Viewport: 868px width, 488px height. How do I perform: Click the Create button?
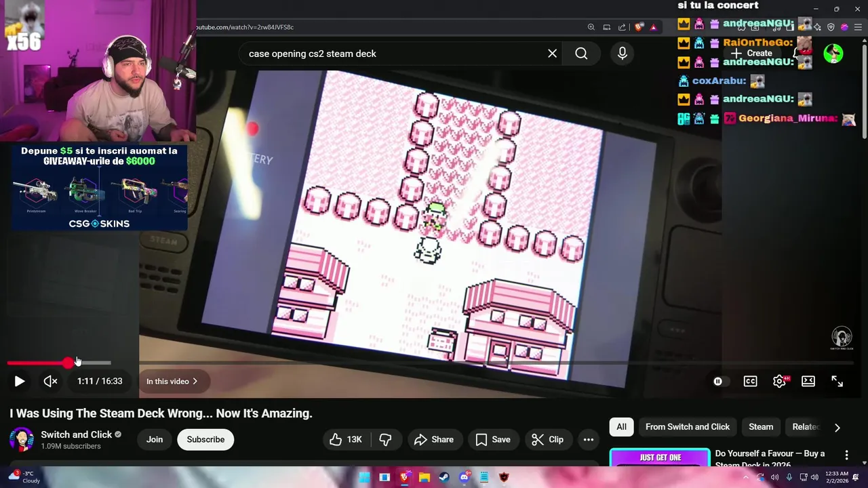tap(752, 53)
